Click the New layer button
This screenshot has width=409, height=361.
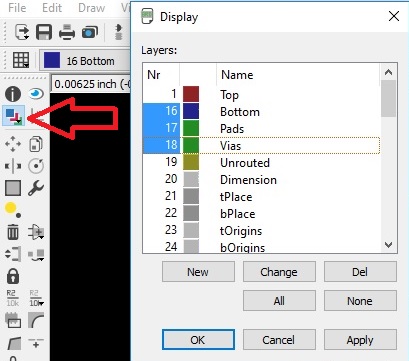198,272
